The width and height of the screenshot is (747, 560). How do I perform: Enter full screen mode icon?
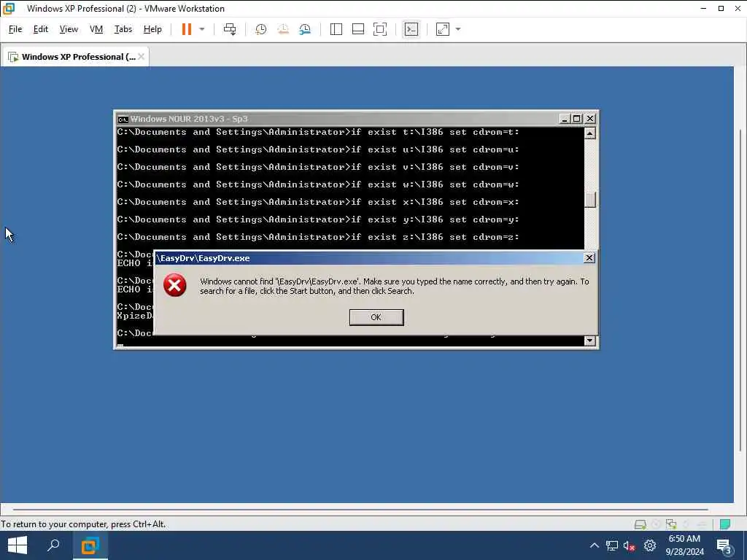[x=379, y=29]
